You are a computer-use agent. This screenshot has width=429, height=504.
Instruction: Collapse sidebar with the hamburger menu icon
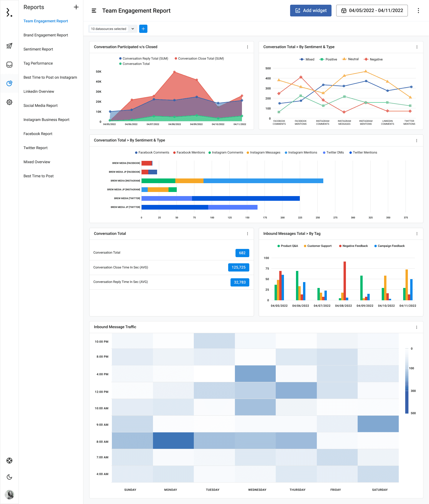pos(94,11)
